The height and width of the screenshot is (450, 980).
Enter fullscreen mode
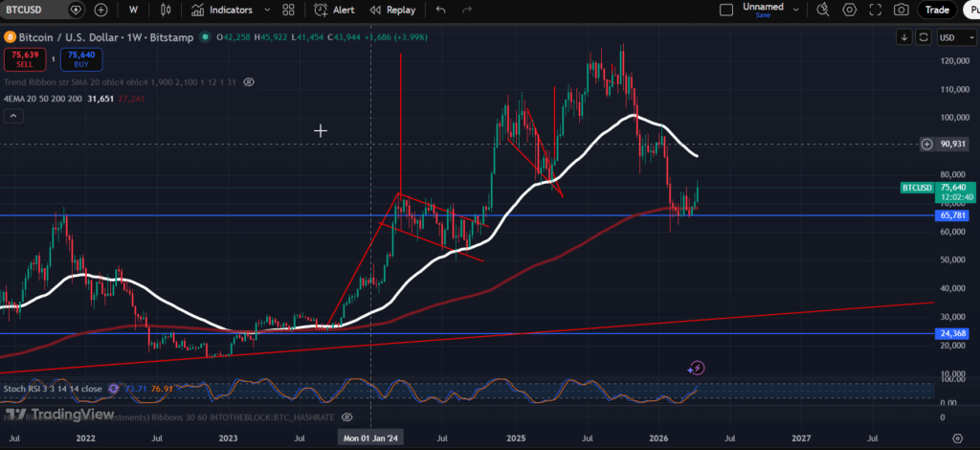point(875,10)
